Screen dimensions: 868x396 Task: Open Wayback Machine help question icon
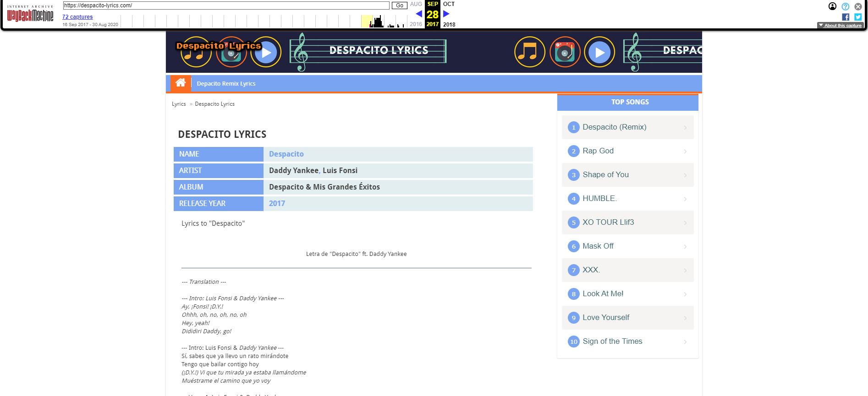[846, 6]
